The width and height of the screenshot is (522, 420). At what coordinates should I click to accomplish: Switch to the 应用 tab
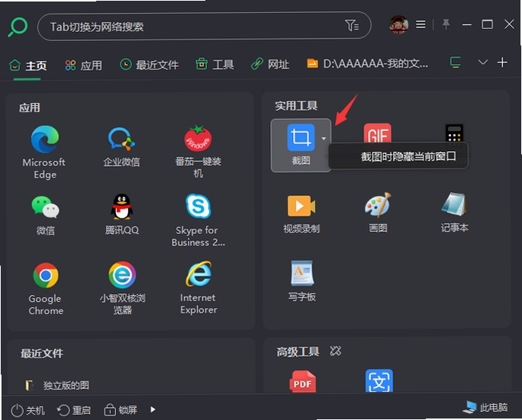click(x=83, y=66)
